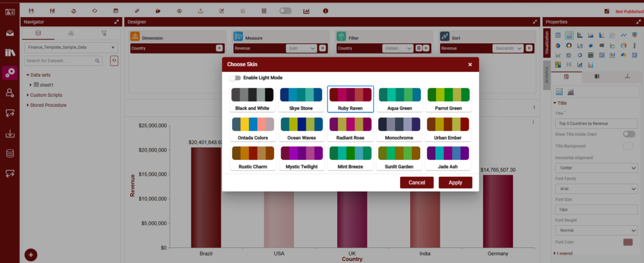Close the Choose Skin dialog

tap(470, 64)
